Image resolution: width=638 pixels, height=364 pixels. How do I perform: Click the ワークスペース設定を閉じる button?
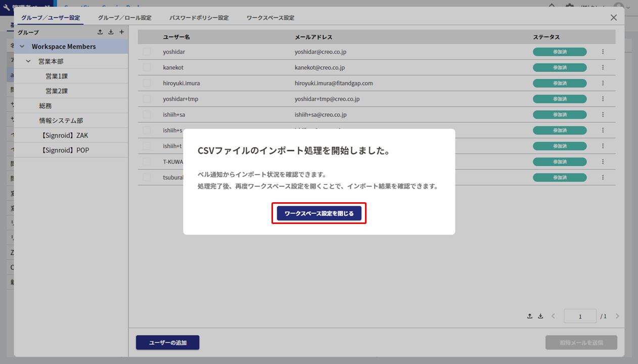click(x=319, y=213)
